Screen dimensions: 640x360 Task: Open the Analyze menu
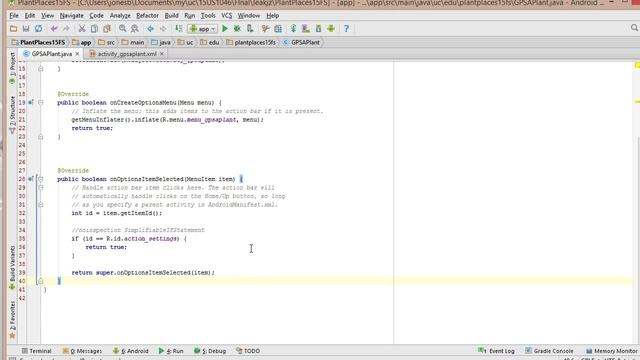pyautogui.click(x=120, y=16)
